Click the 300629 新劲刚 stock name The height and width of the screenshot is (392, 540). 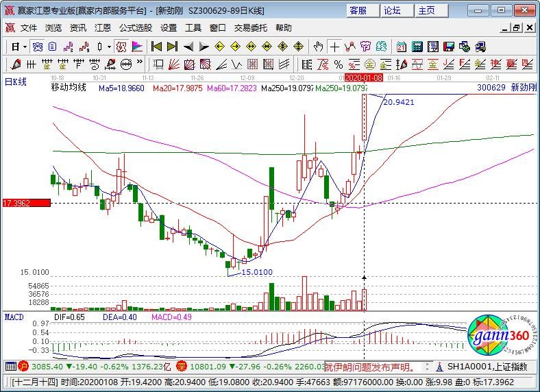pos(506,88)
